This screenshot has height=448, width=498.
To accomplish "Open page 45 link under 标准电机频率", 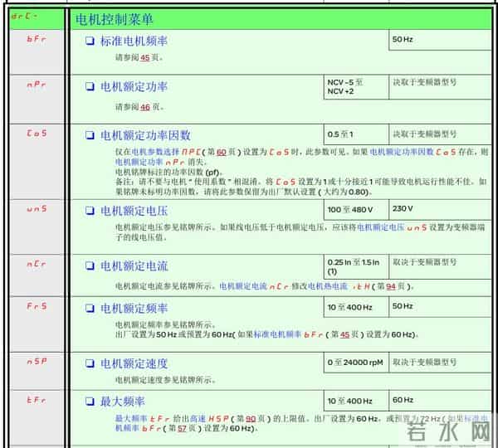I will [144, 58].
